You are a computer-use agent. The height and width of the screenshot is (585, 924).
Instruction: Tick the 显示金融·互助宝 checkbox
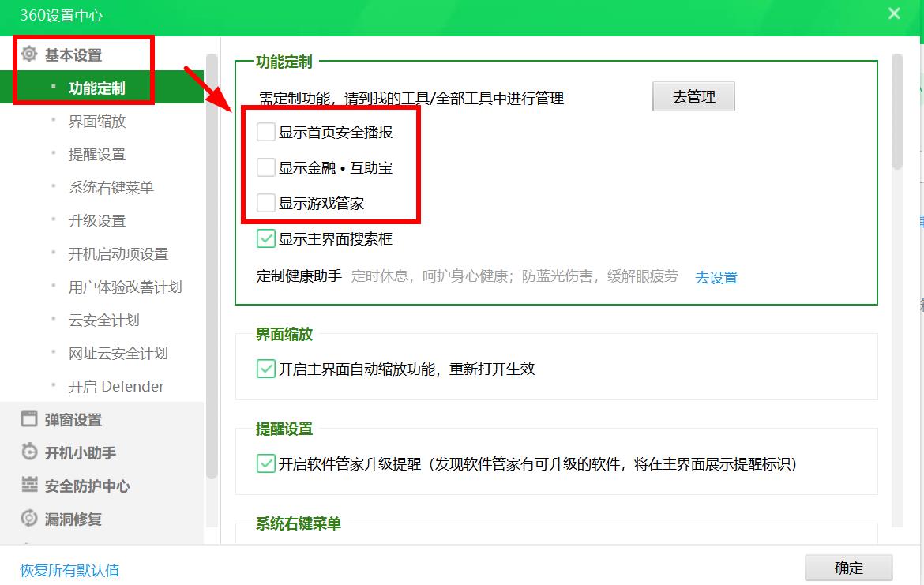click(266, 168)
